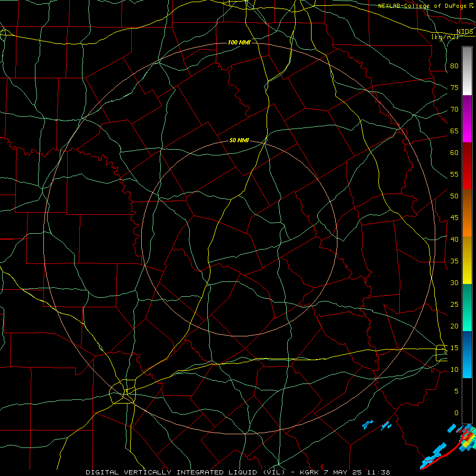Click the colorful storm cell at the bottom right
This screenshot has height=476, width=476.
(468, 438)
